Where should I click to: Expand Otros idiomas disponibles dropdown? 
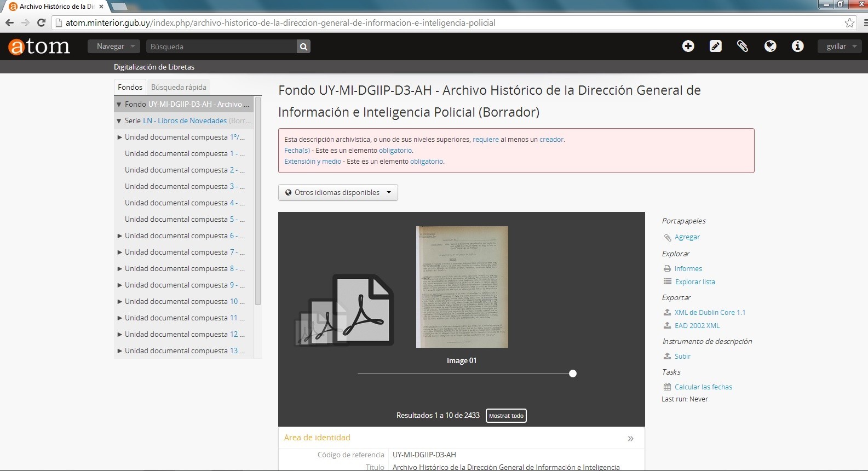coord(338,193)
